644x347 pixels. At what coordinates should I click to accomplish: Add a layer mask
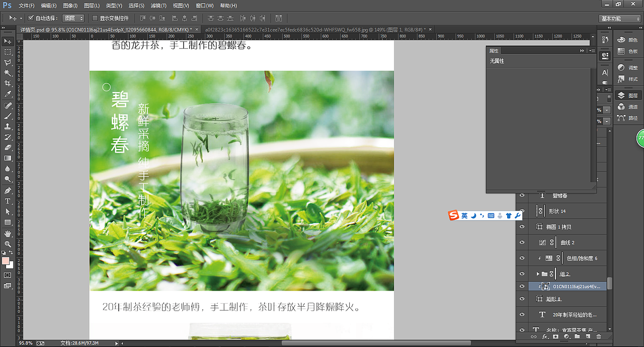point(555,336)
